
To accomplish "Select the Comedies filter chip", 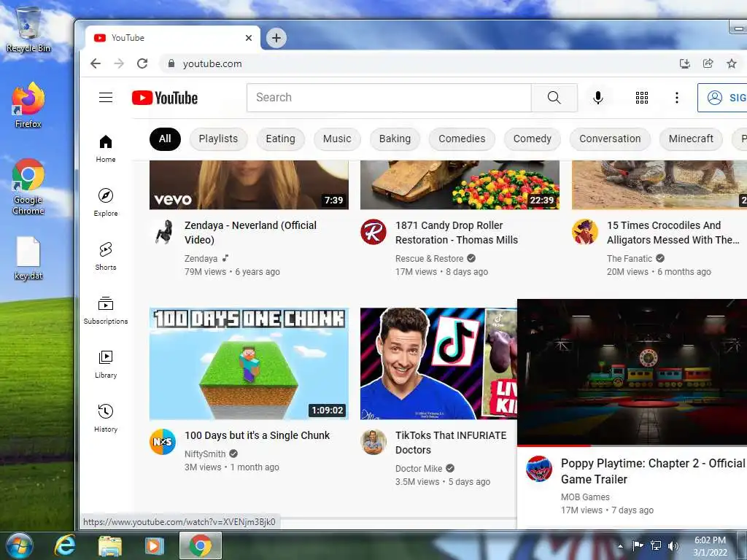I will click(462, 139).
